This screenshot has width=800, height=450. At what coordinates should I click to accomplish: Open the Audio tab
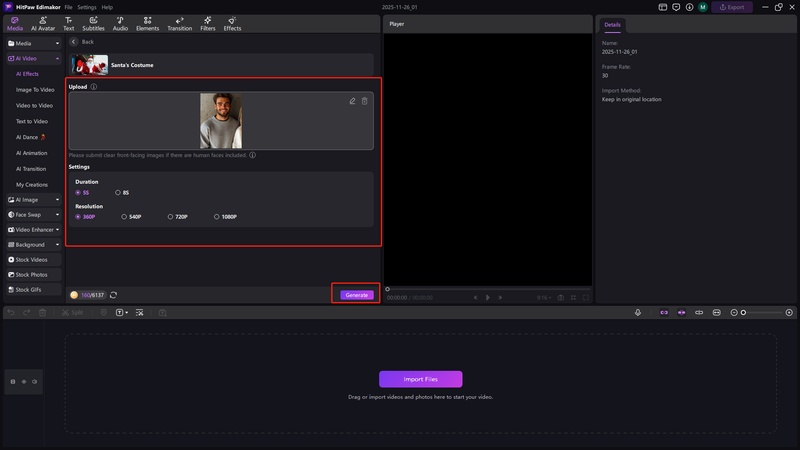click(120, 23)
